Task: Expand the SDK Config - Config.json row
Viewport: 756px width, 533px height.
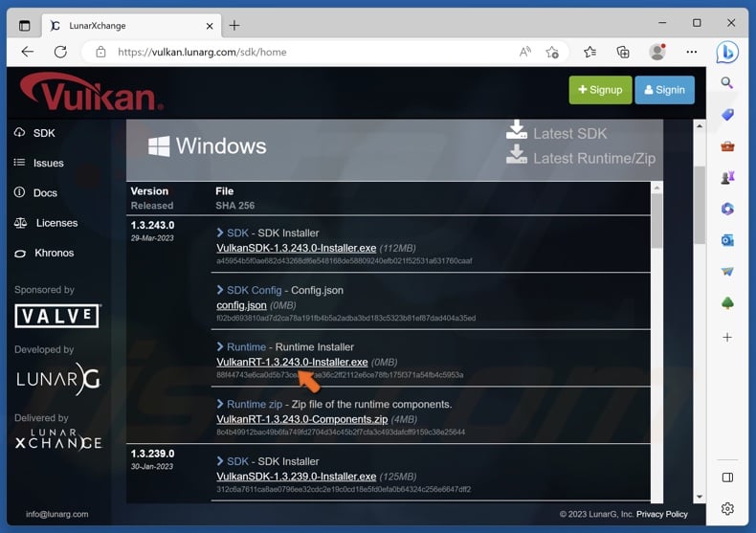Action: [279, 290]
